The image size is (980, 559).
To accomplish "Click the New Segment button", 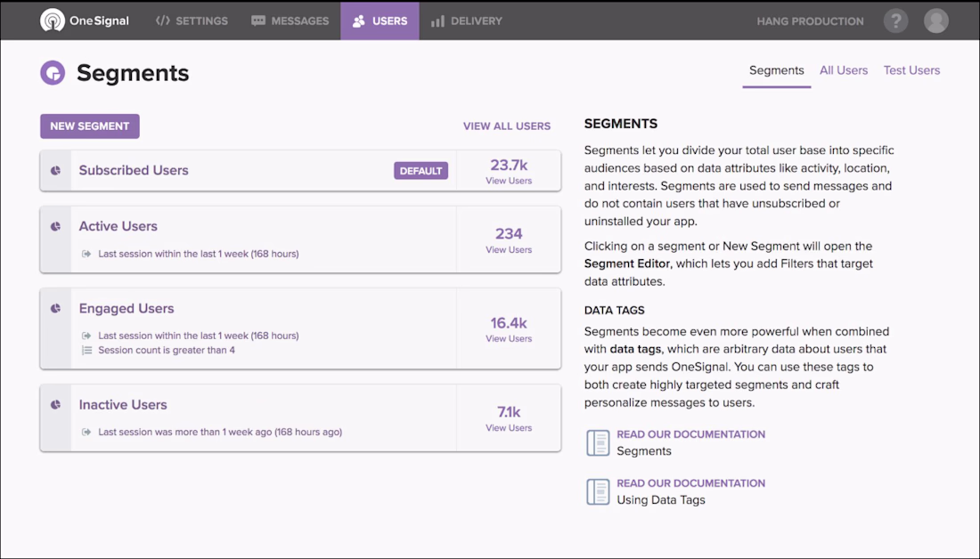I will (90, 126).
